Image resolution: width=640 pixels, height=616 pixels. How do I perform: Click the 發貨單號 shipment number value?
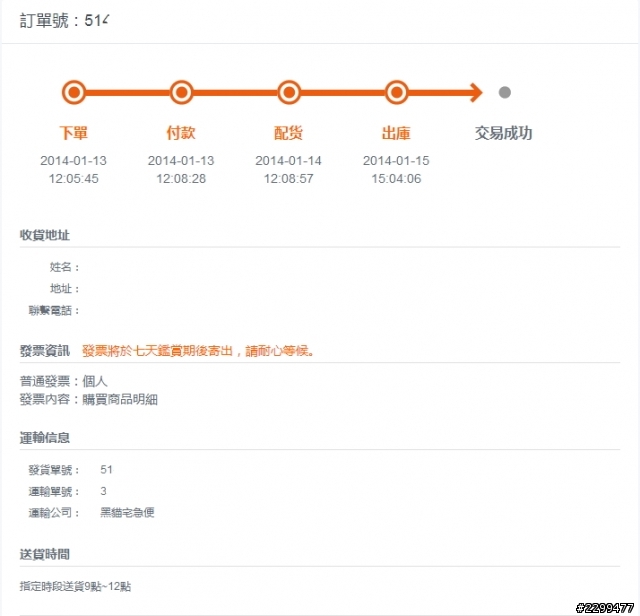click(x=107, y=469)
